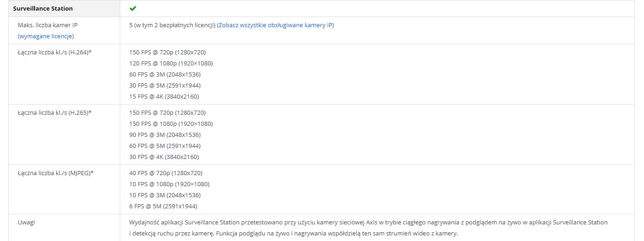Click the H.264 120 FPS @ 1080p line
Image resolution: width=644 pixels, height=241 pixels.
[x=171, y=63]
